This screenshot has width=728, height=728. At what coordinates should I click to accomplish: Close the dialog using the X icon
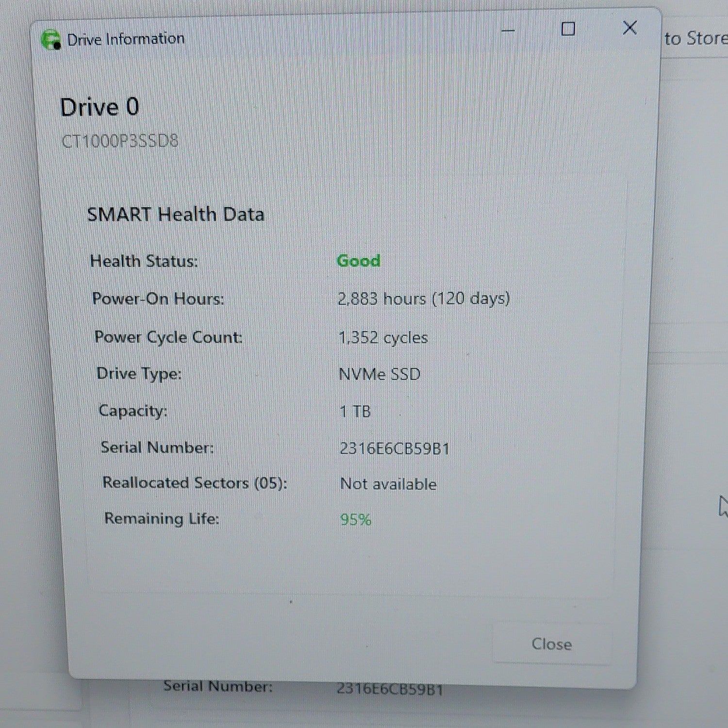coord(629,28)
